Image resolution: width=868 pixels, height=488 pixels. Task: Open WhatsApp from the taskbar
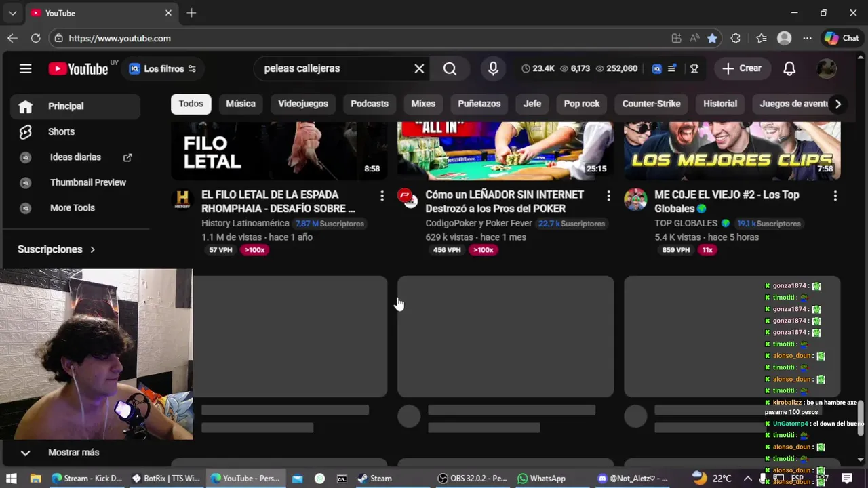tap(541, 479)
